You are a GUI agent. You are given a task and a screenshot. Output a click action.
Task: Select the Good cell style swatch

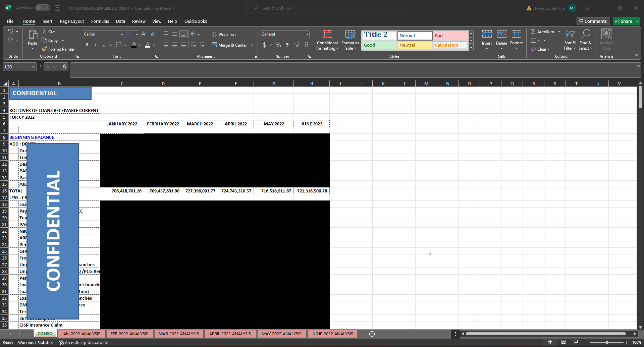(x=379, y=45)
